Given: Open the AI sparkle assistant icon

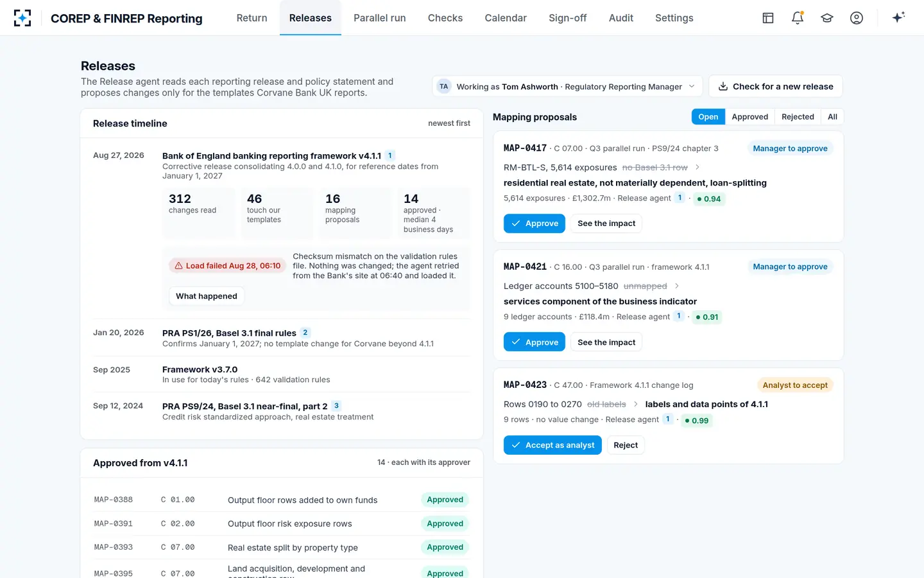Looking at the screenshot, I should click(x=898, y=17).
